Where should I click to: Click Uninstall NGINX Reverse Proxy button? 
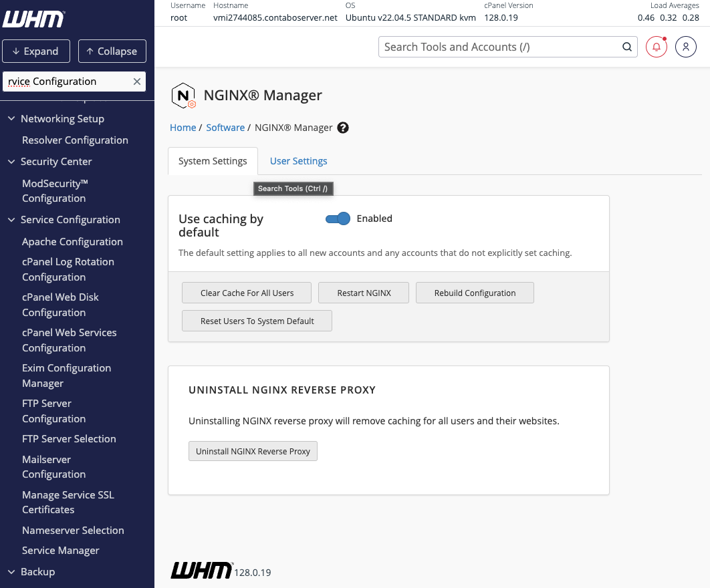point(253,451)
